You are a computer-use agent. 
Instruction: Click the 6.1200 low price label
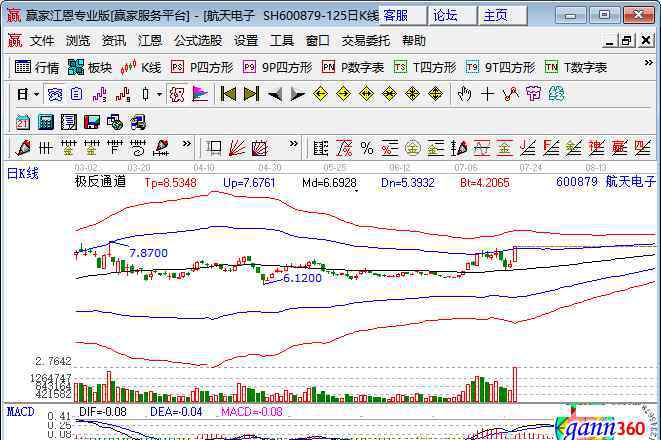tap(302, 278)
